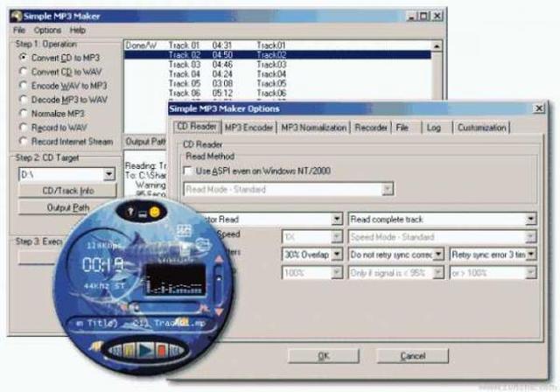560x392 pixels.
Task: Open the Help menu in main window
Action: (x=78, y=30)
